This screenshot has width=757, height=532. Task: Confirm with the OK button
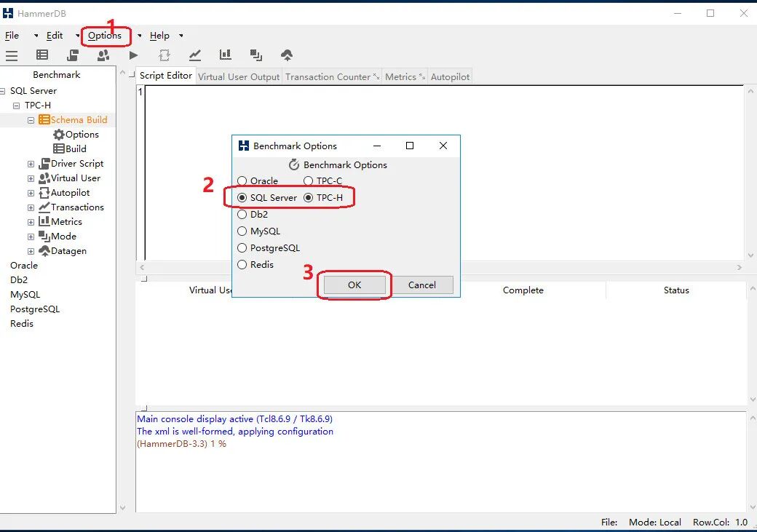click(x=355, y=285)
